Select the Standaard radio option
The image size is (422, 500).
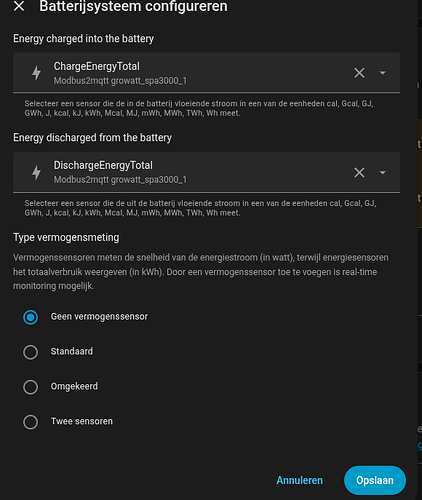[x=30, y=352]
